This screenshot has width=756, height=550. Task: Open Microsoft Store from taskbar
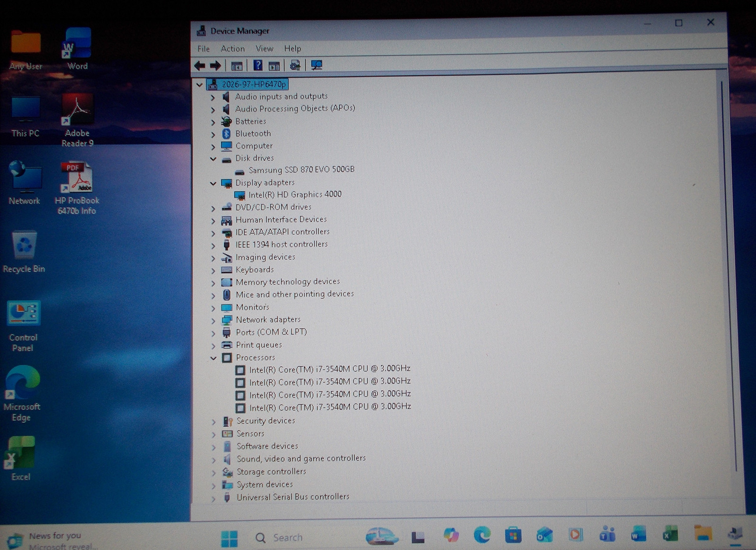tap(513, 535)
